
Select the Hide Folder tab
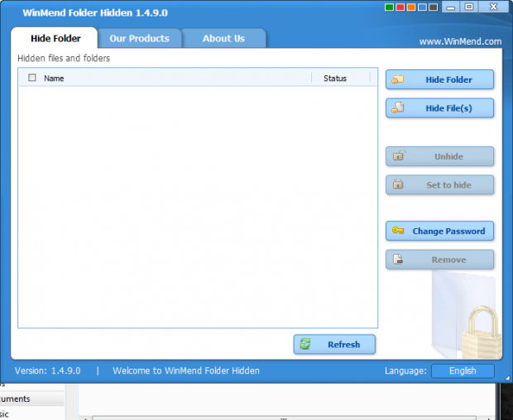tap(55, 38)
